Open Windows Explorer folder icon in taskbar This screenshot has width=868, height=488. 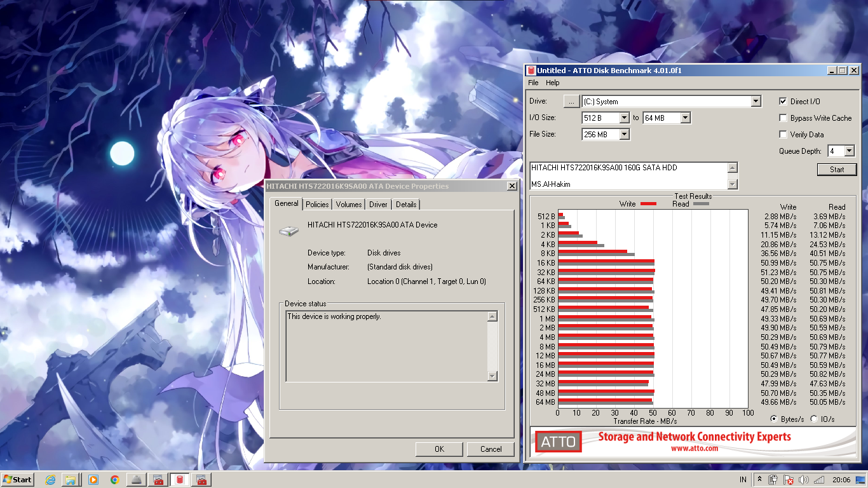coord(71,480)
